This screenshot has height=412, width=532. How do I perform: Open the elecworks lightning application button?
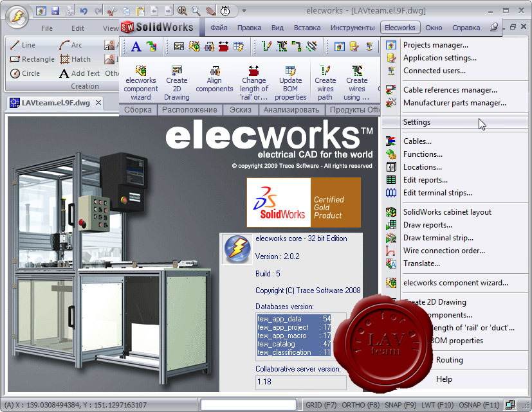(x=17, y=17)
